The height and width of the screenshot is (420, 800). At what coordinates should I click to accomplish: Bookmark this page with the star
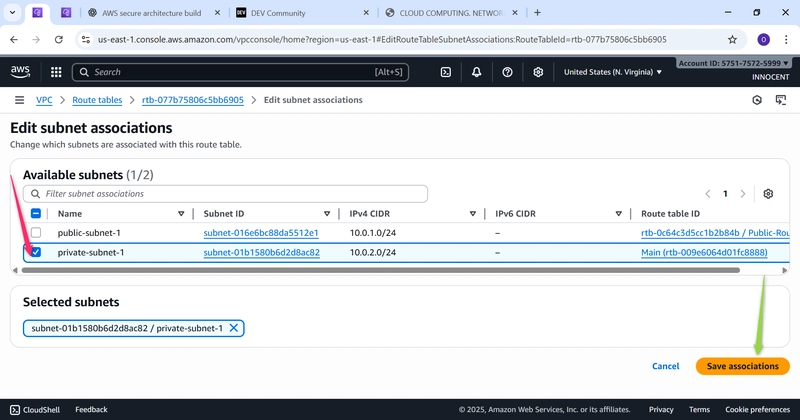point(733,39)
